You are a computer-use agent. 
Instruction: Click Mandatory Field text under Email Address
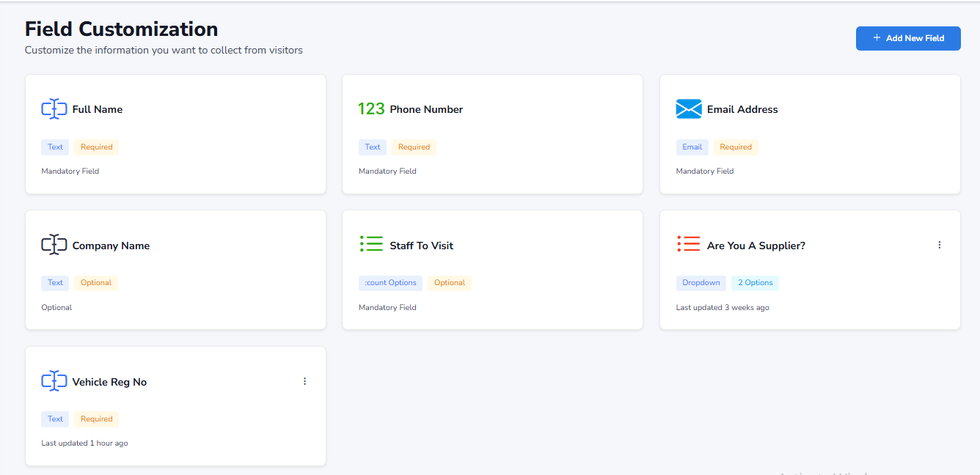click(x=705, y=171)
